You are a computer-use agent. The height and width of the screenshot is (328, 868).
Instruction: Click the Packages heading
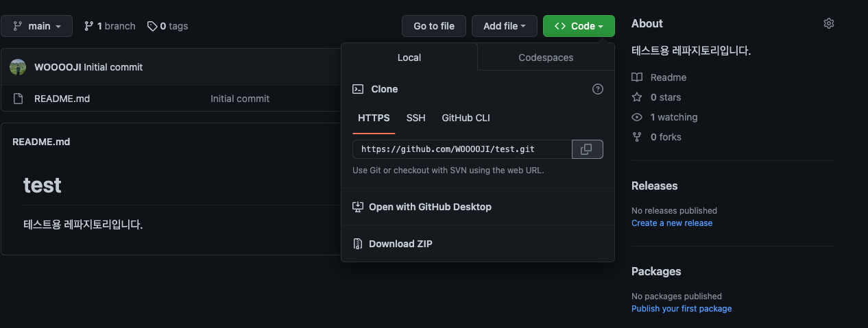click(x=656, y=271)
